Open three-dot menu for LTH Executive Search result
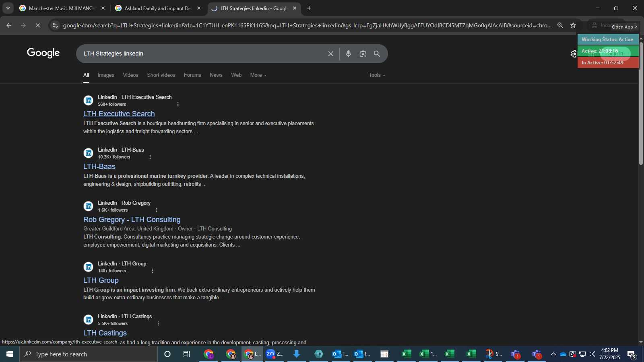The image size is (644, 362). [178, 104]
